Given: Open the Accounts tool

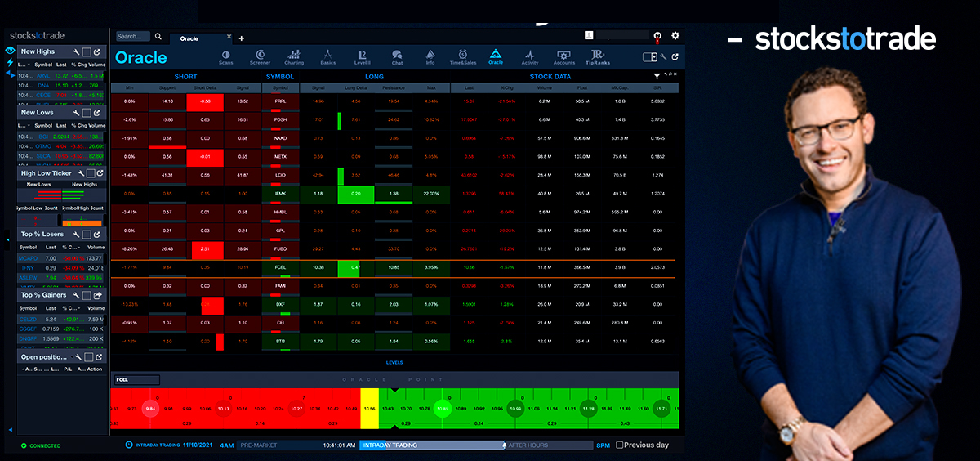Looking at the screenshot, I should click(564, 56).
